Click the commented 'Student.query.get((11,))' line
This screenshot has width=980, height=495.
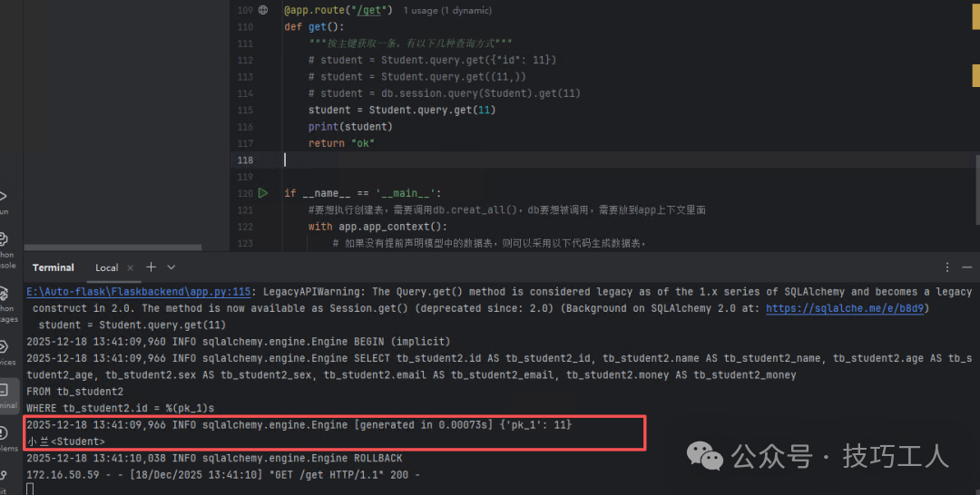(x=416, y=77)
